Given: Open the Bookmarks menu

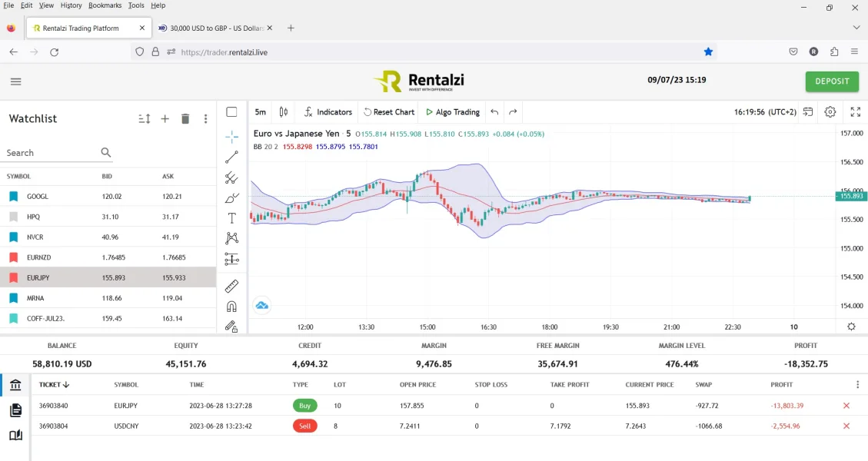Looking at the screenshot, I should point(105,5).
